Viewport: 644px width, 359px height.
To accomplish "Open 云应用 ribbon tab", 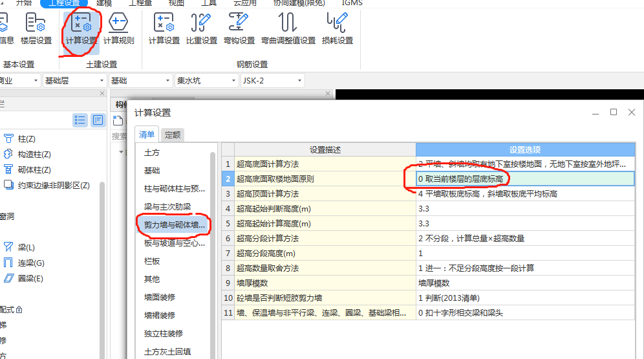I will click(245, 3).
